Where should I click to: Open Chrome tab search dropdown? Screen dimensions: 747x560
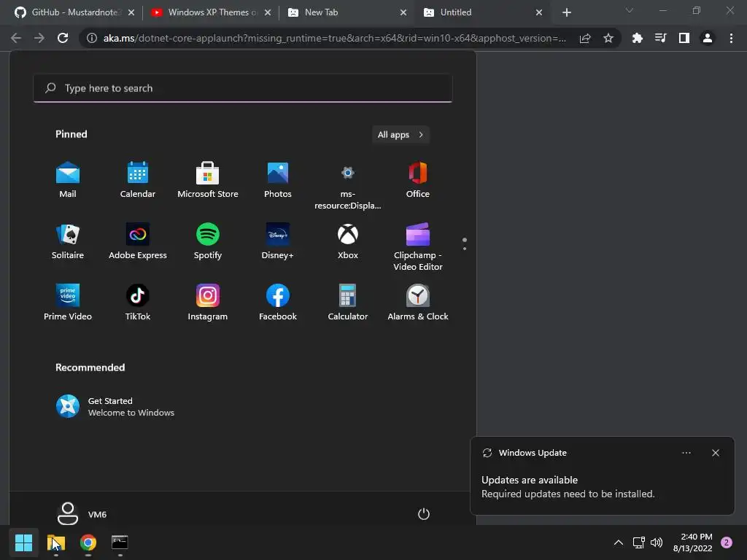coord(630,10)
